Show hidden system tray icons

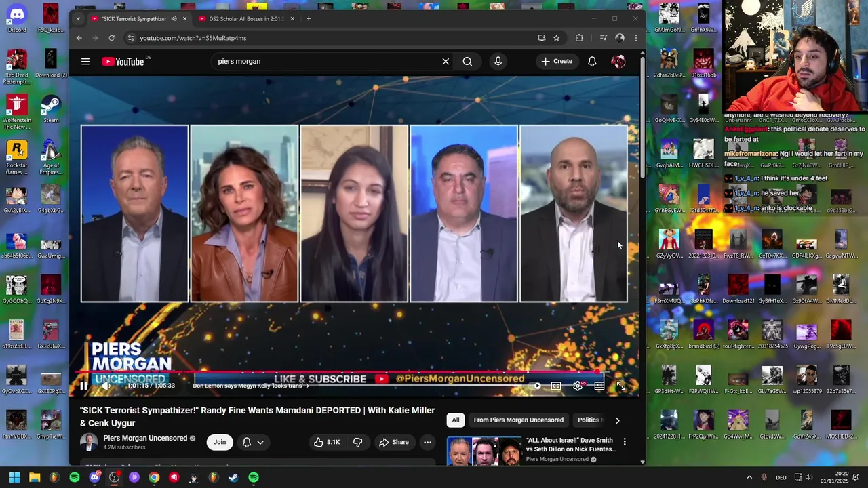coord(749,477)
